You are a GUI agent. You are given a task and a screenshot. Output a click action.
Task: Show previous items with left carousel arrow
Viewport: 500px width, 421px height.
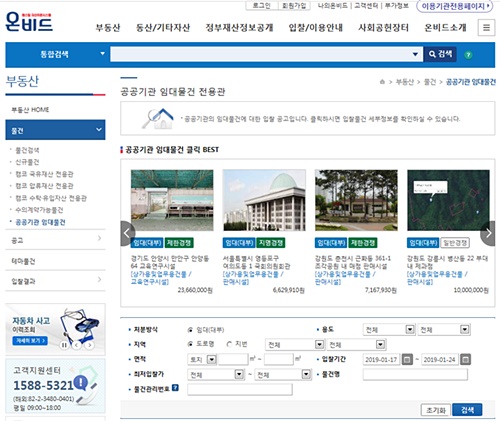127,233
